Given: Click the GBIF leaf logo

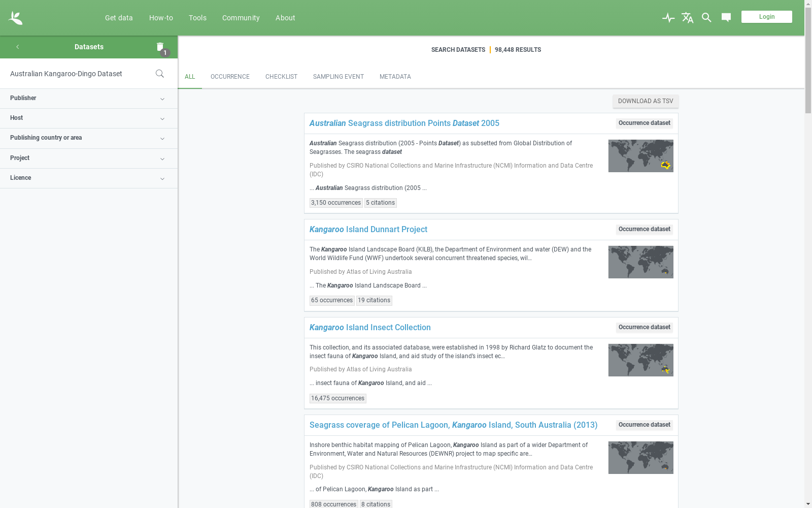Looking at the screenshot, I should coord(15,18).
